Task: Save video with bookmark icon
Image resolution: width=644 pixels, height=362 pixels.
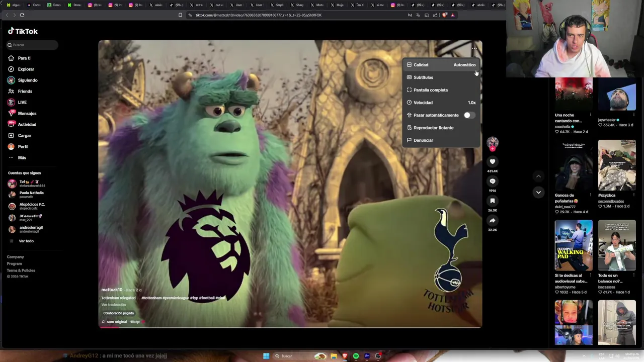Action: click(493, 201)
